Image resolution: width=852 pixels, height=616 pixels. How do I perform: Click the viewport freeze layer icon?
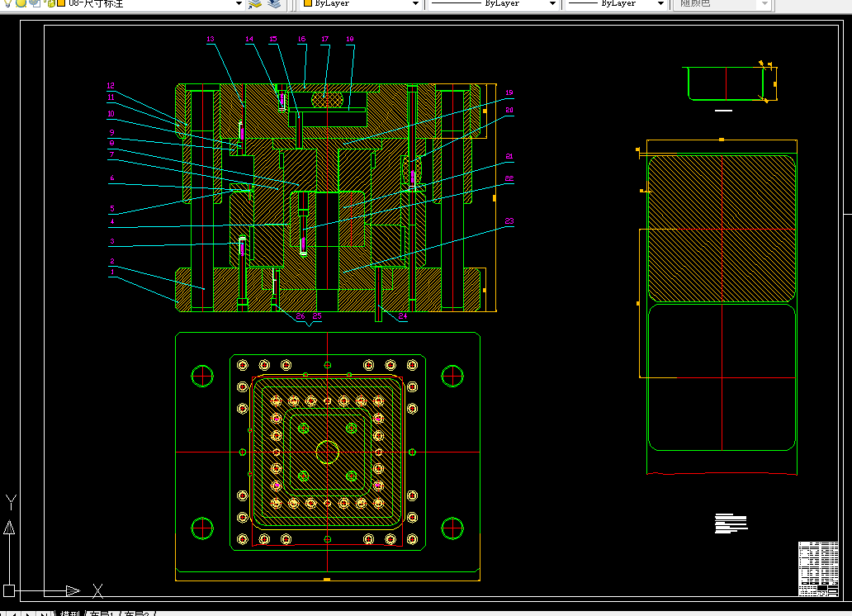tap(34, 2)
